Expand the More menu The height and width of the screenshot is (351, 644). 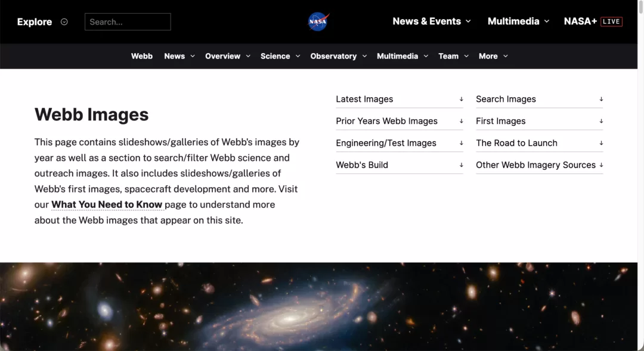click(x=493, y=56)
